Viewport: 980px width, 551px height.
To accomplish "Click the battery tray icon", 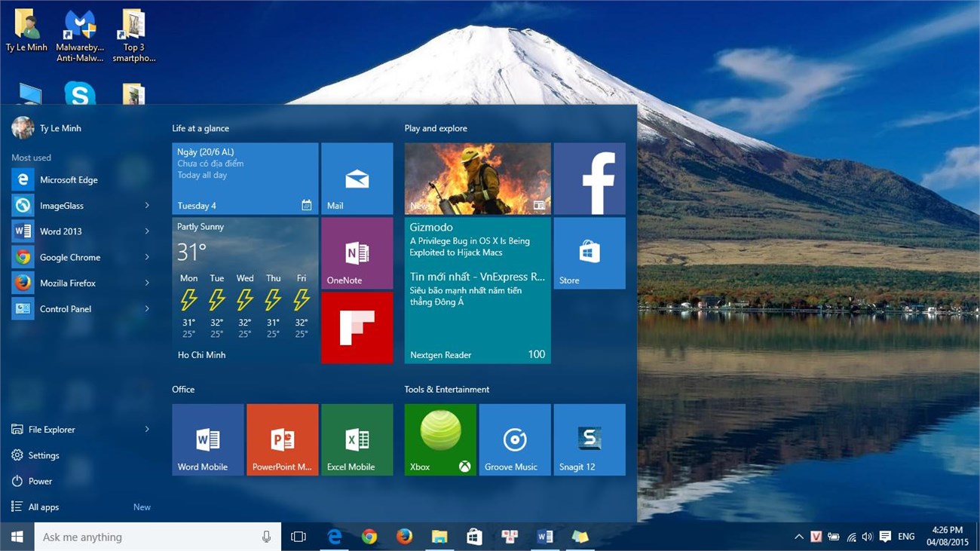I will coord(834,537).
